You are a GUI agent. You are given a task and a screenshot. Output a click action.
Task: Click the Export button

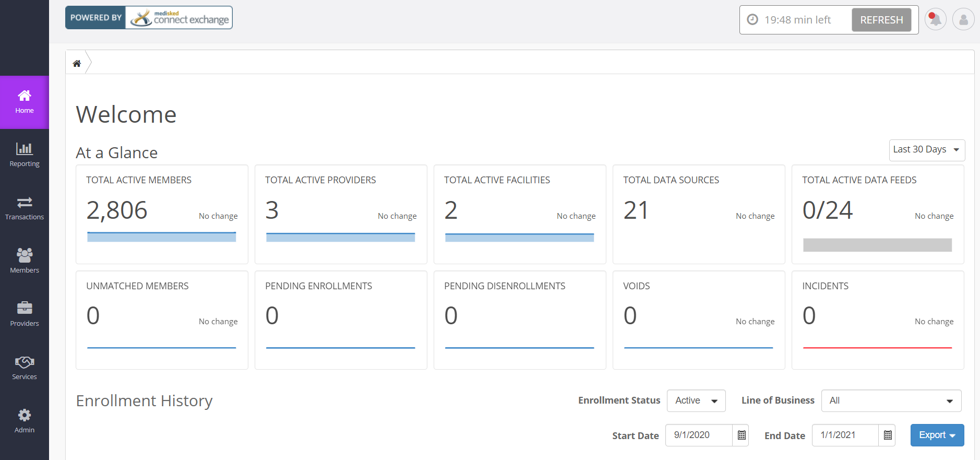point(937,435)
